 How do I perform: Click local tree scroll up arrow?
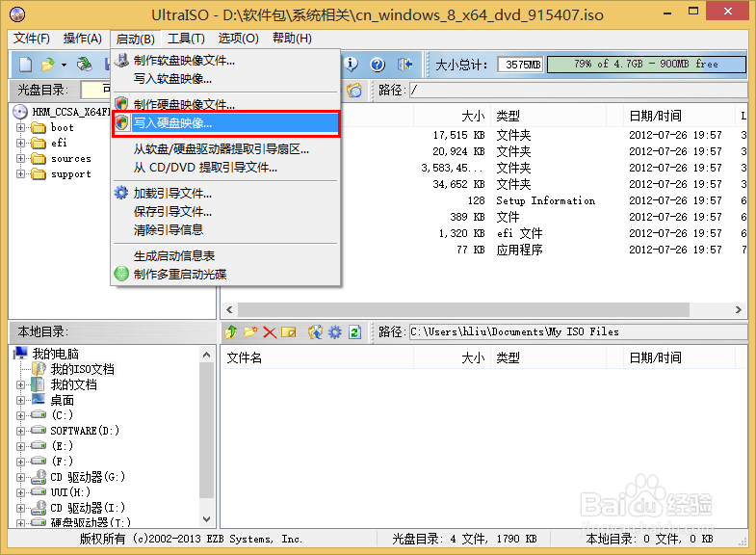click(207, 355)
